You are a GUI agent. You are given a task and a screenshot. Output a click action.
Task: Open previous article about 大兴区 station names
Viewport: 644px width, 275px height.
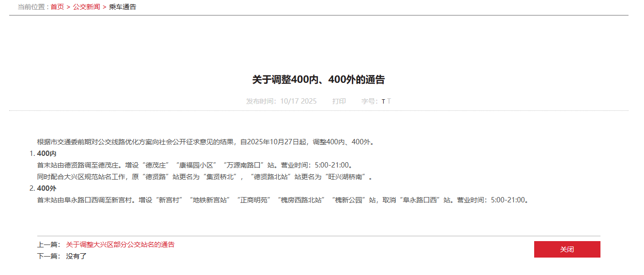pos(120,245)
